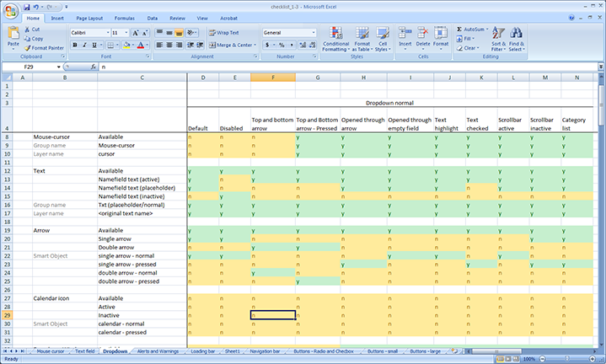Image resolution: width=606 pixels, height=364 pixels.
Task: Click the Save icon in Quick Access toolbar
Action: [x=27, y=6]
